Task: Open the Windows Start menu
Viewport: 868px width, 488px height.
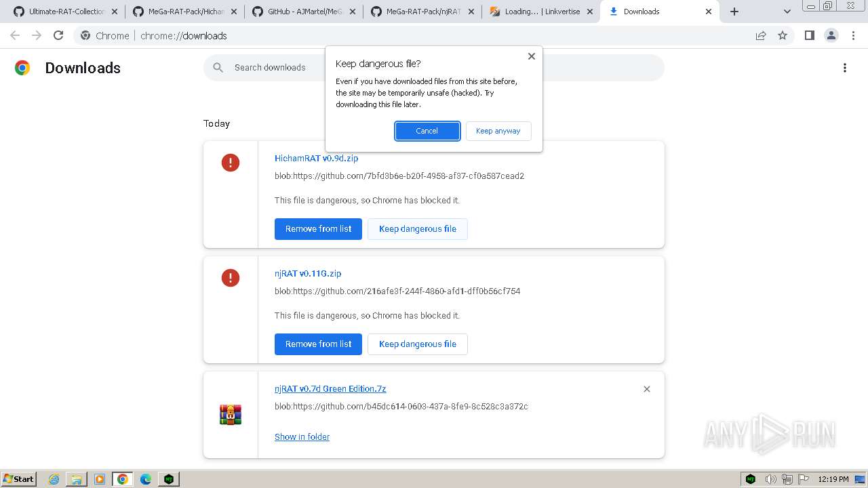Action: pyautogui.click(x=19, y=479)
